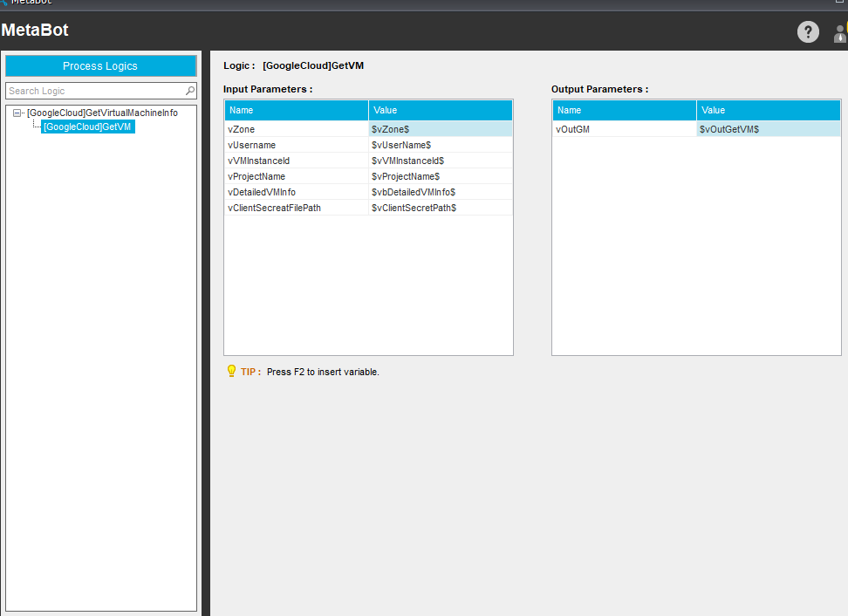The height and width of the screenshot is (616, 848).
Task: Click the Input Parameters Value column header
Action: pos(441,110)
